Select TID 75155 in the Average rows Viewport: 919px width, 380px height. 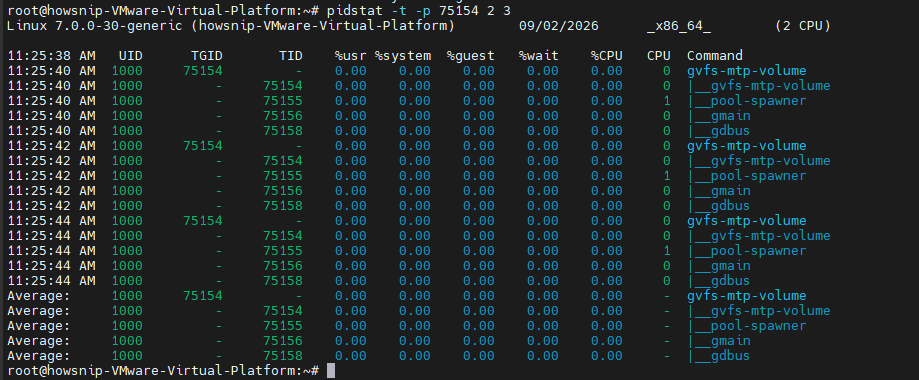(x=283, y=326)
